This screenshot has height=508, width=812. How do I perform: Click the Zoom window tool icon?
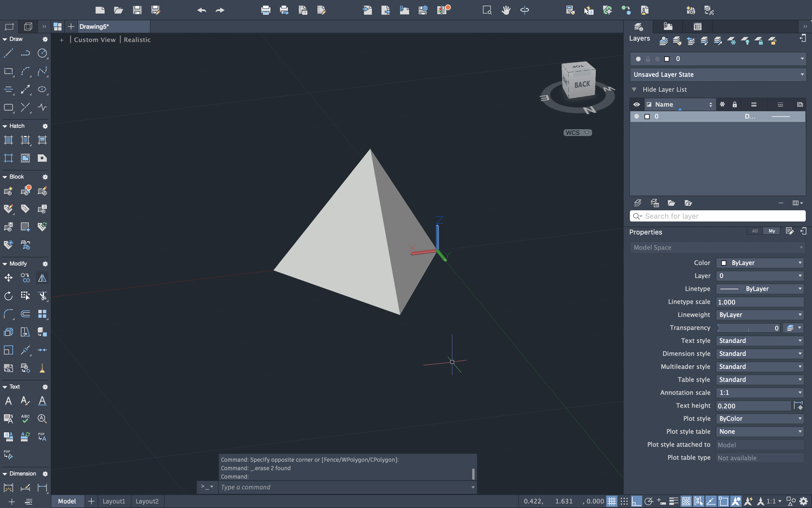click(x=487, y=10)
